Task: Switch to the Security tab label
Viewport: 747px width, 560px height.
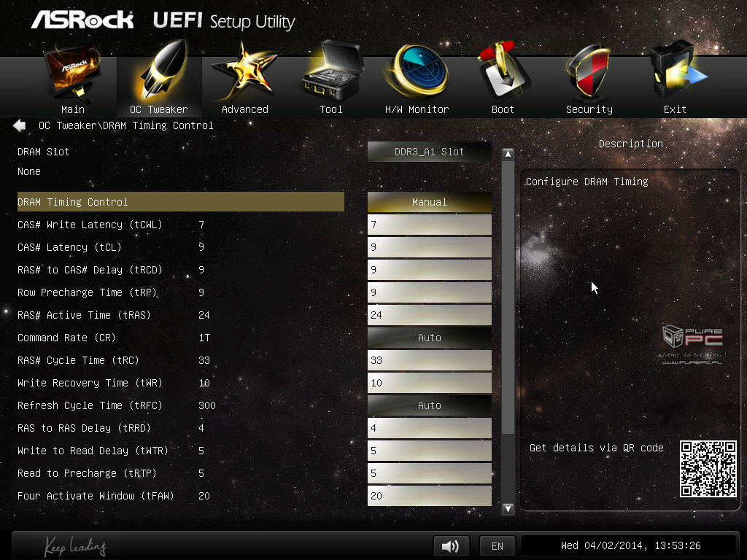Action: pos(589,109)
